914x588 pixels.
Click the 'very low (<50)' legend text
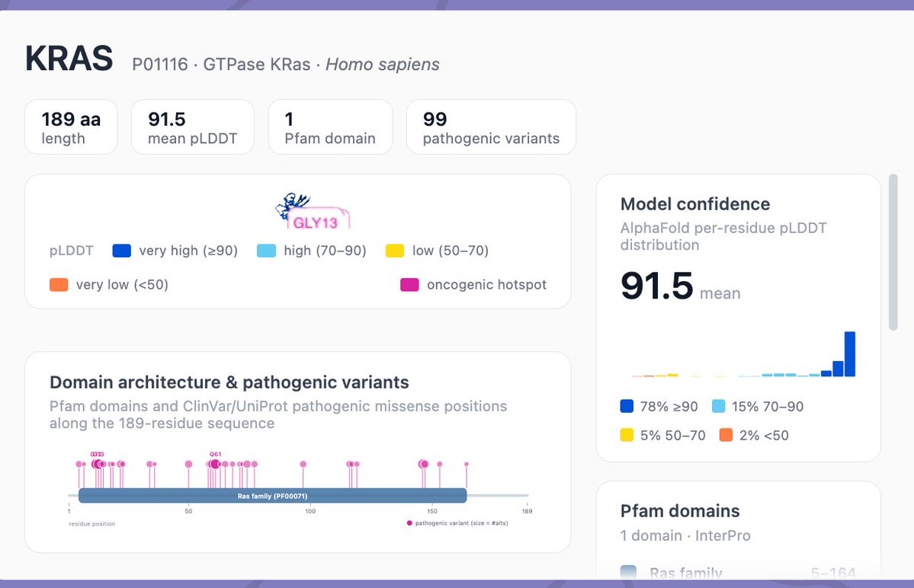[x=122, y=285]
